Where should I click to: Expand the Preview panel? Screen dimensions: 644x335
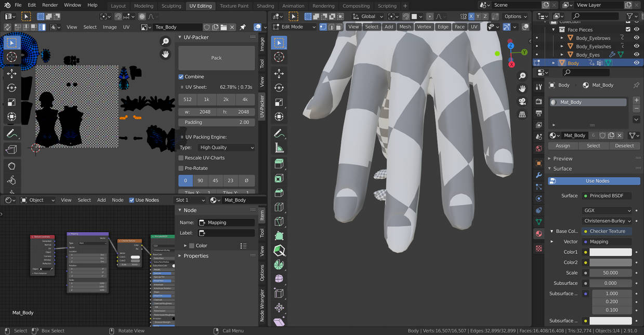[x=562, y=158]
